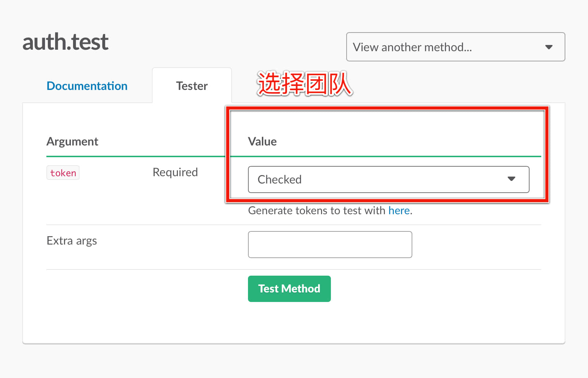Click the auth.test page heading
588x378 pixels.
pyautogui.click(x=65, y=42)
